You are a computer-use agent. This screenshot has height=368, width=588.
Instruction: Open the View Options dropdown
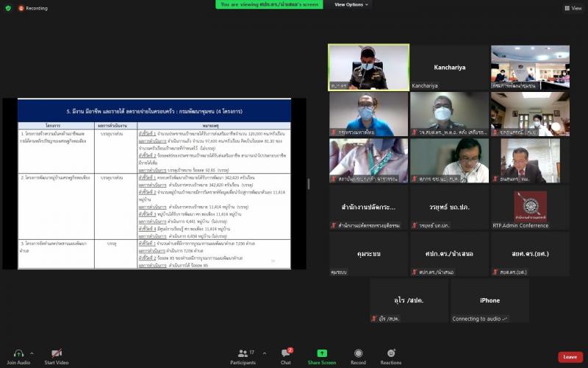click(x=351, y=4)
